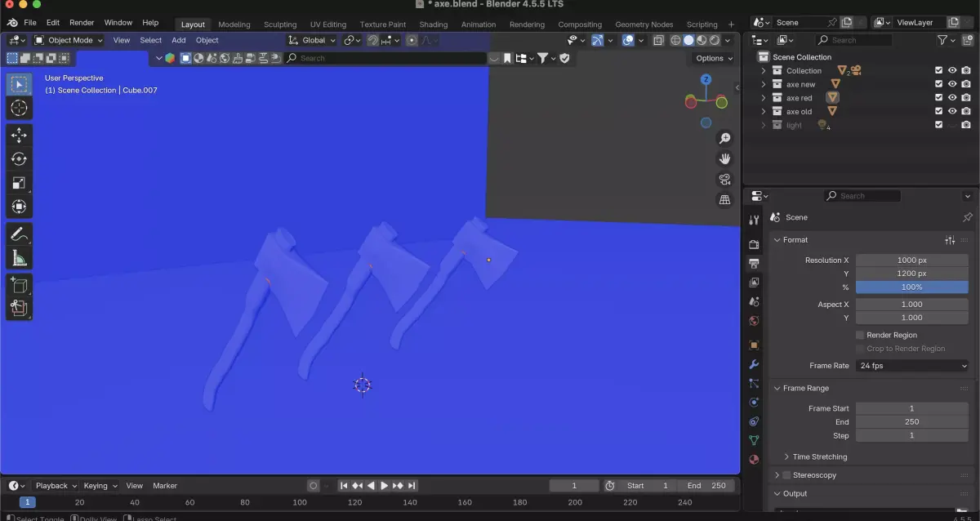The width and height of the screenshot is (980, 521).
Task: Open the Format presets icon
Action: click(950, 240)
